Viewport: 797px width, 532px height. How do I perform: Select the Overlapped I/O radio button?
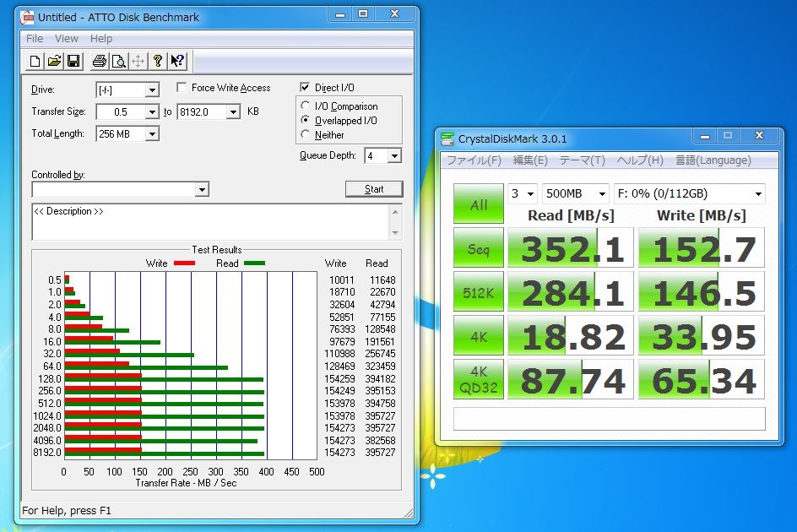point(305,120)
